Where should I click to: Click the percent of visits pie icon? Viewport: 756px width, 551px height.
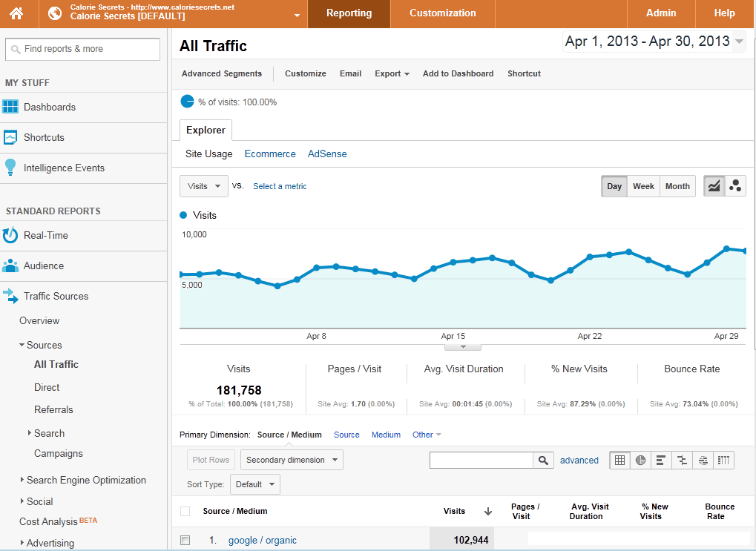[187, 102]
